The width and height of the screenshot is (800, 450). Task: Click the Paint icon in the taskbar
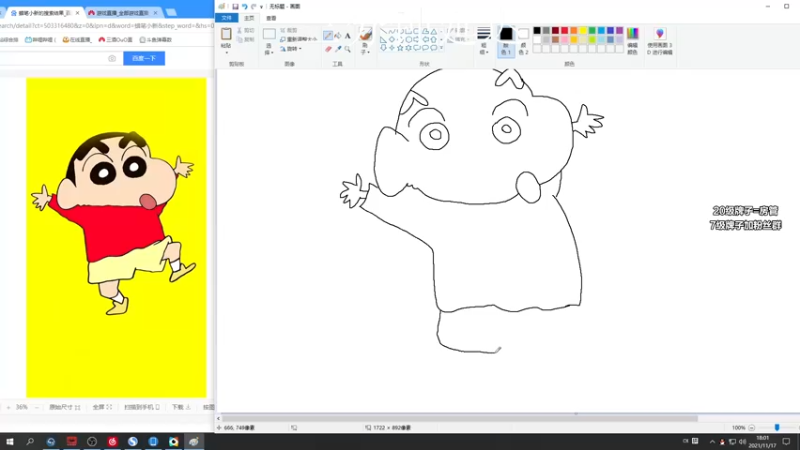point(194,441)
